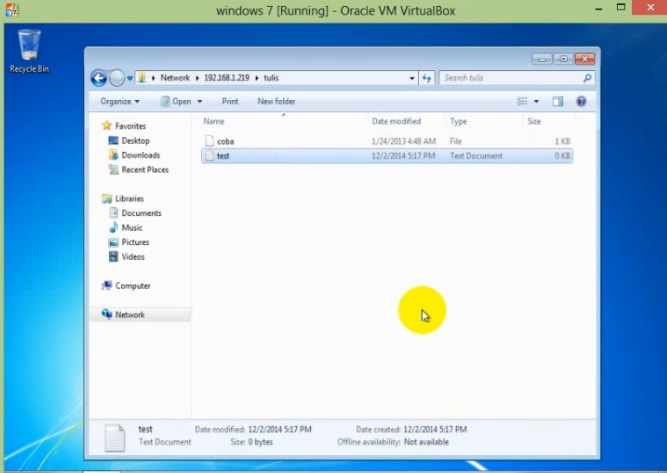Select the test text document
The height and width of the screenshot is (473, 667).
point(387,156)
